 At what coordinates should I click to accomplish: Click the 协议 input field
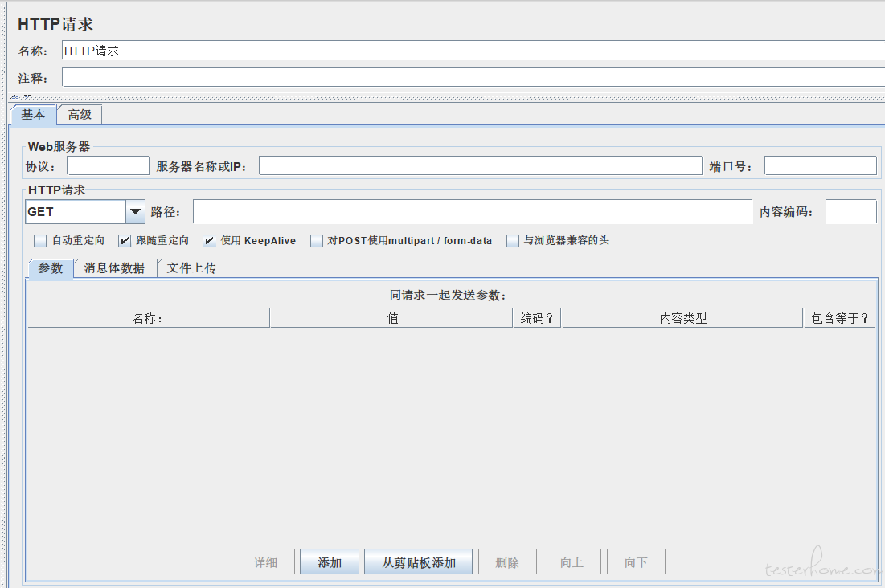click(108, 166)
